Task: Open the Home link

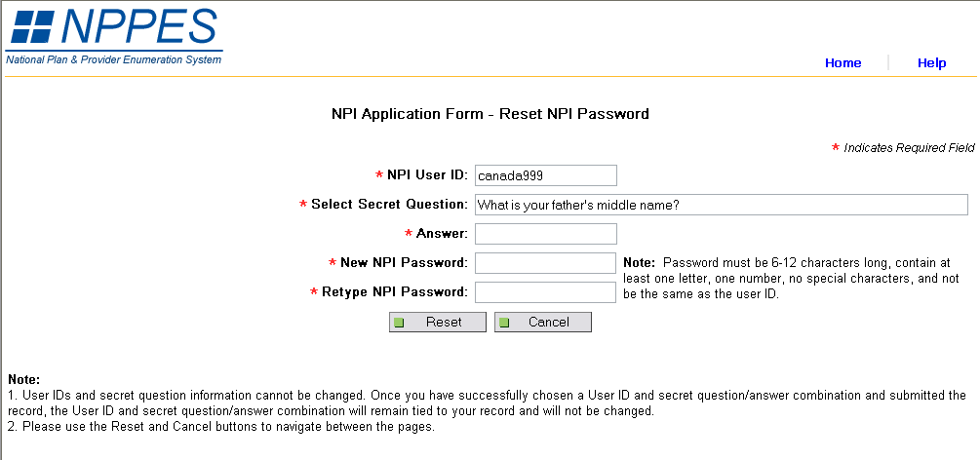Action: [843, 63]
